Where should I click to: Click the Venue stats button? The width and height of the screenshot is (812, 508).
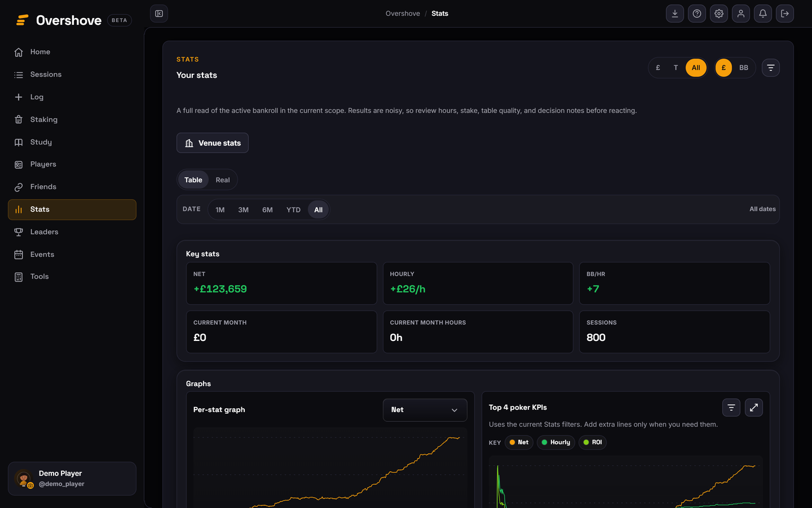point(213,143)
